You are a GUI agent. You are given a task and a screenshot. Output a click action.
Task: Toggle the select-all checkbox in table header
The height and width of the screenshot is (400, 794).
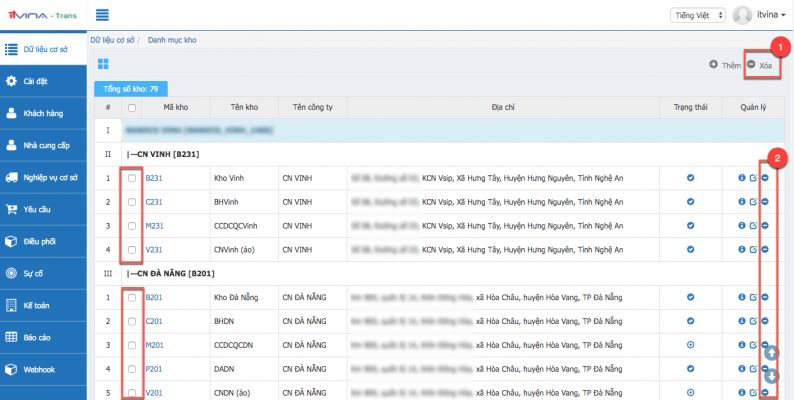click(132, 107)
